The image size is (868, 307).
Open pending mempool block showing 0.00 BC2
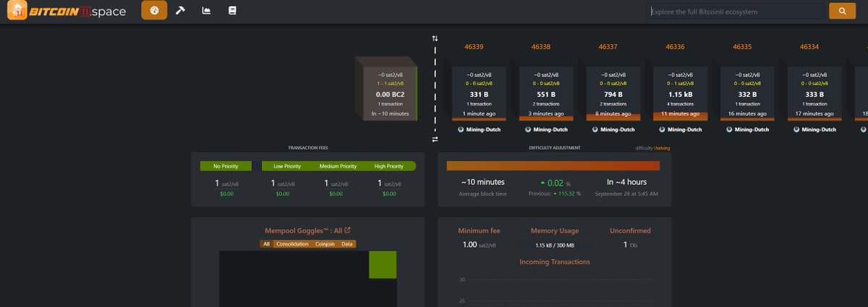coord(391,94)
